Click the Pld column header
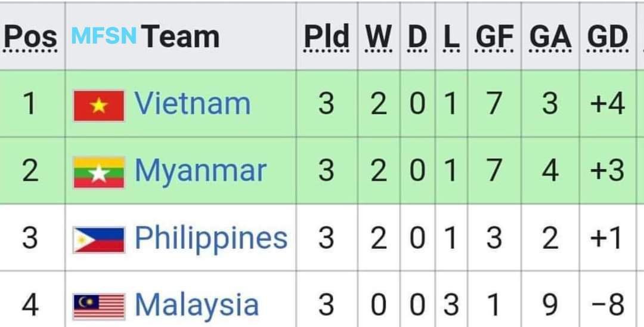 coord(327,37)
